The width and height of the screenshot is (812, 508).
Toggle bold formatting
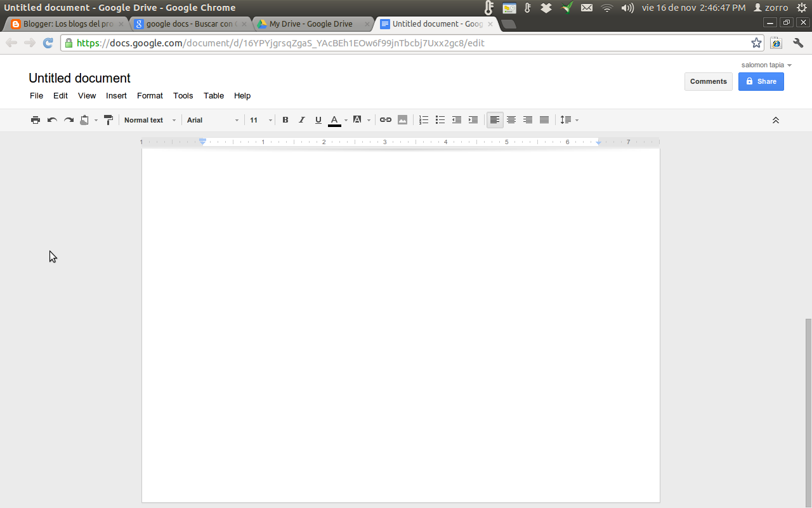point(285,119)
